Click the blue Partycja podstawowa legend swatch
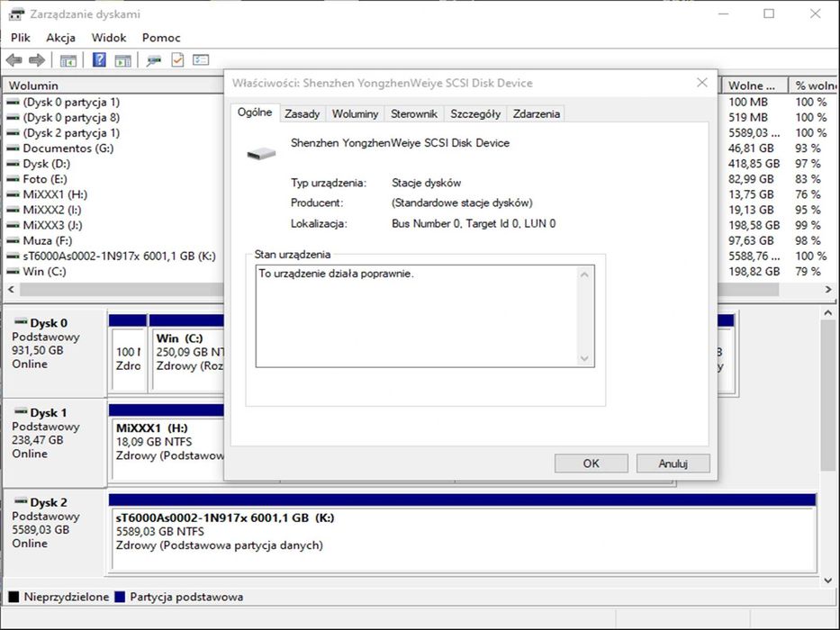The image size is (840, 630). (x=120, y=597)
